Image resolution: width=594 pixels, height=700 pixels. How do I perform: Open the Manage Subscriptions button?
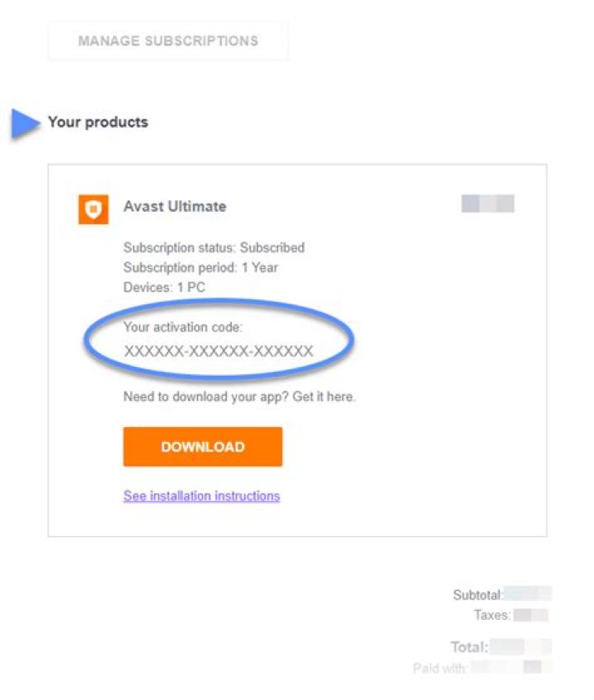[x=168, y=40]
